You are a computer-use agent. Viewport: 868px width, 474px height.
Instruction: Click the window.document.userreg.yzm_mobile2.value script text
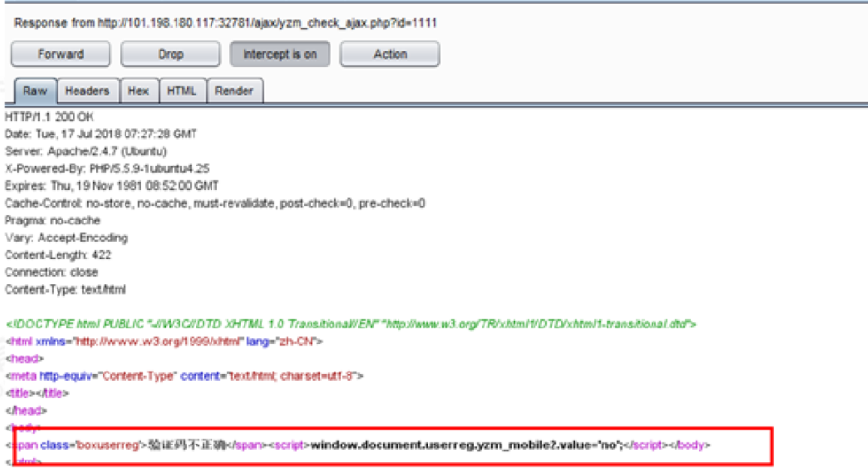[x=467, y=445]
